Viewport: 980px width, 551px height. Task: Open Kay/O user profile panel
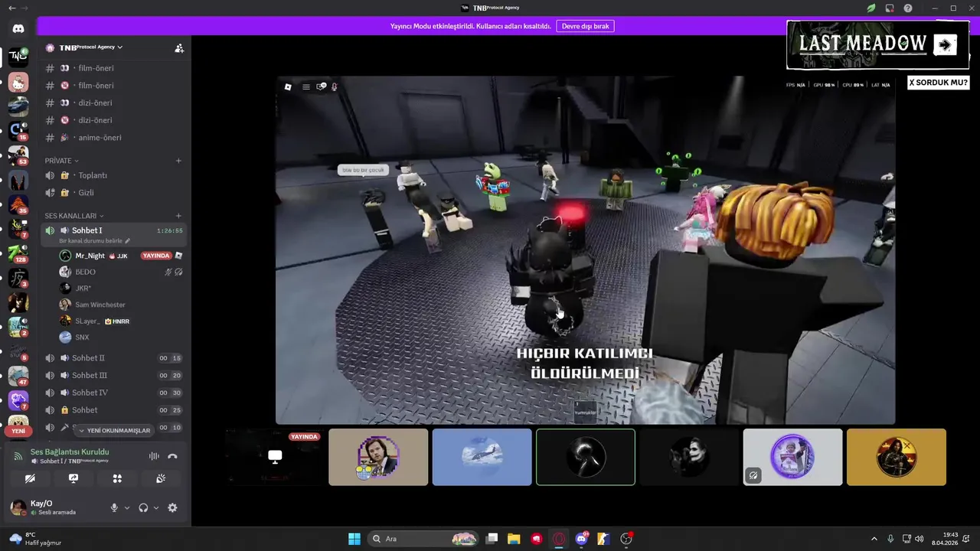[55, 507]
